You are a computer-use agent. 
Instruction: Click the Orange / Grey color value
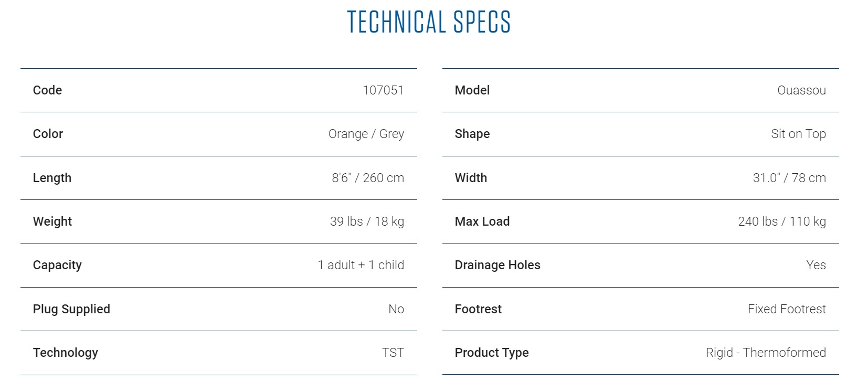366,134
